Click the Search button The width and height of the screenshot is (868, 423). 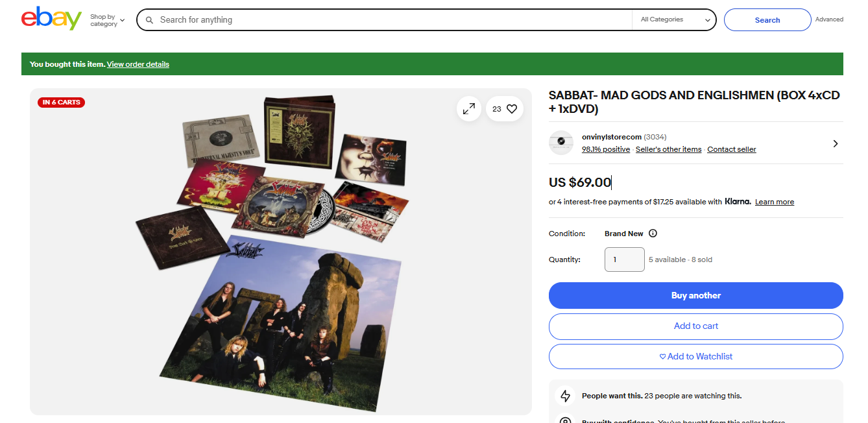pos(767,20)
